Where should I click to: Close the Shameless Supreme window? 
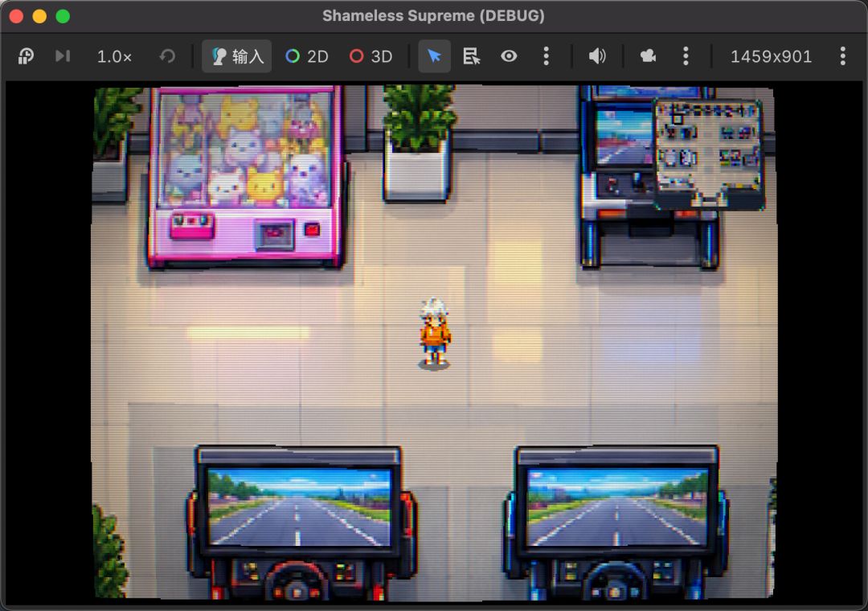coord(17,16)
